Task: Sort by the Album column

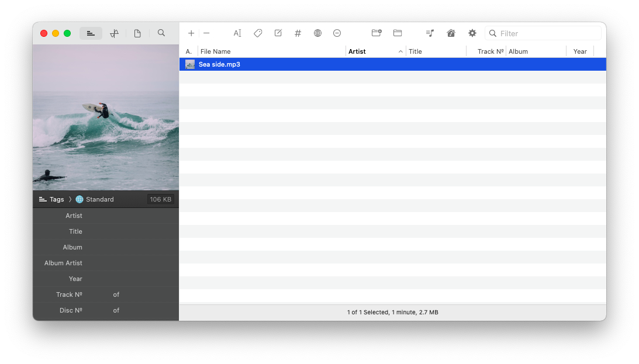Action: tap(536, 51)
